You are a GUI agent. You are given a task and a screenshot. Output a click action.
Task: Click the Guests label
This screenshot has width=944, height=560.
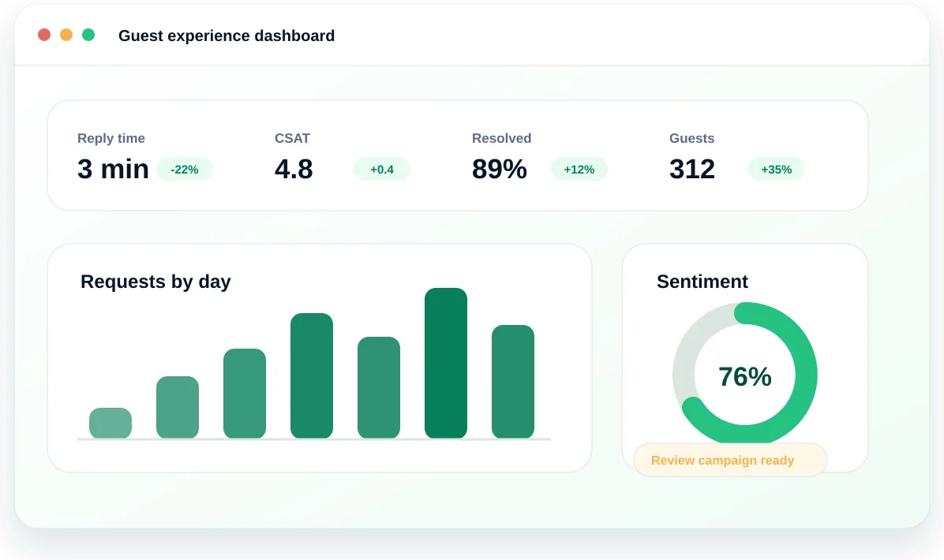(691, 138)
